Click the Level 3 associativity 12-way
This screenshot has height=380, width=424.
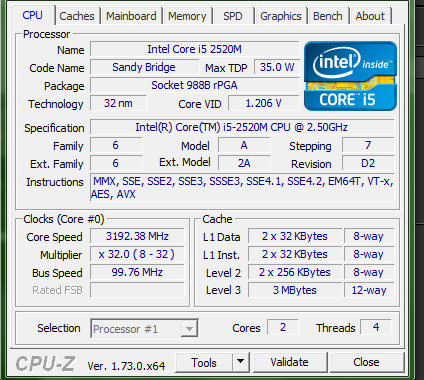click(x=369, y=290)
